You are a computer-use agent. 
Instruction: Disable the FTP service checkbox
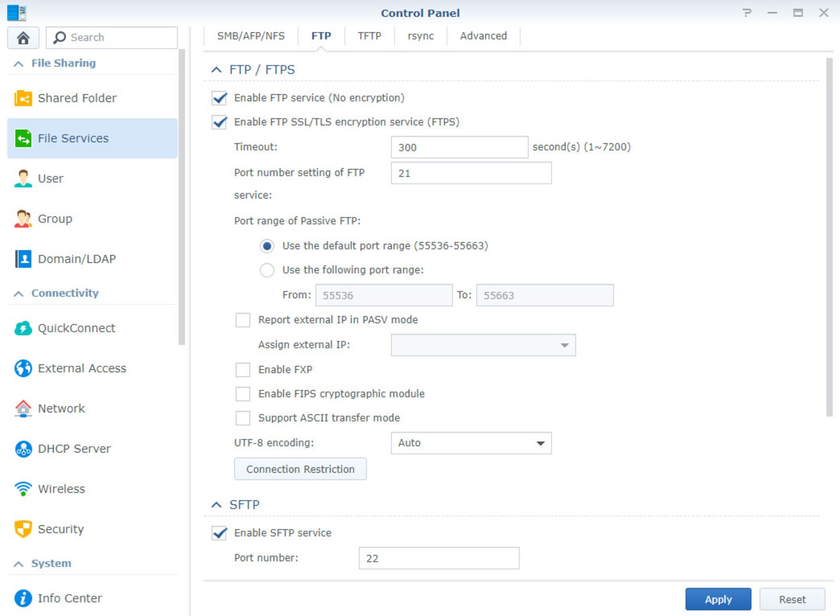tap(218, 98)
